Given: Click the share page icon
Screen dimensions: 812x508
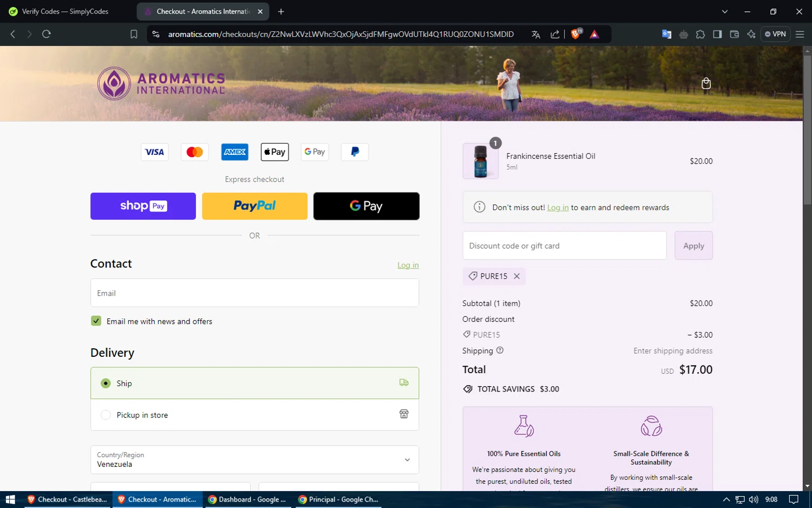Looking at the screenshot, I should coord(555,34).
